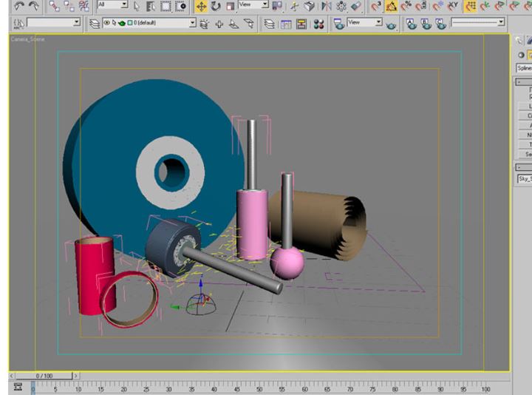Click the Undo arrow icon

pos(19,6)
